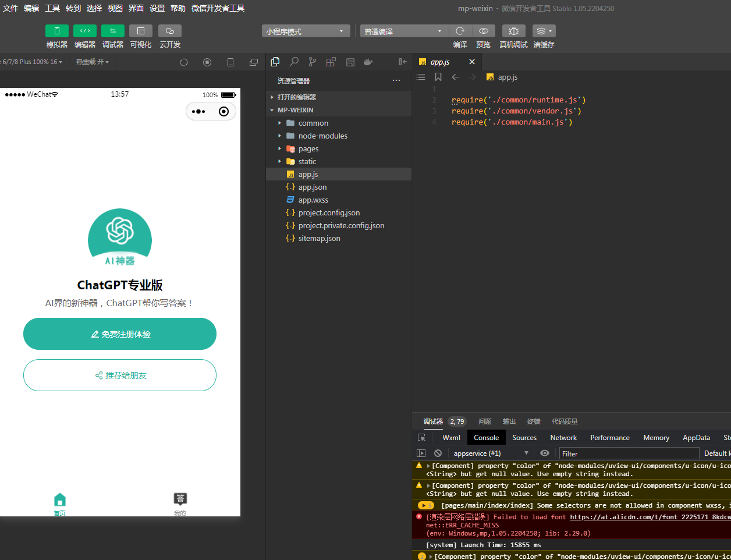Open the 热重载 开 hot reload dropdown
731x560 pixels.
tap(93, 62)
